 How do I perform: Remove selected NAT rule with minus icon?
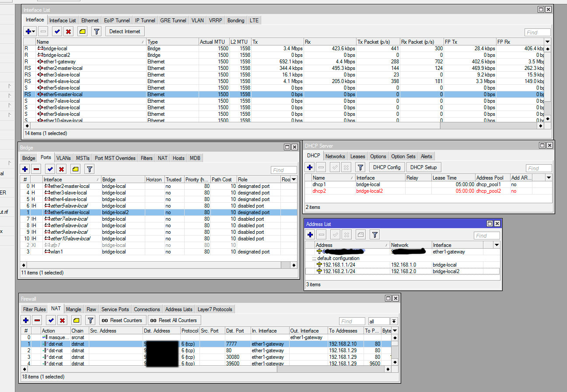pos(37,320)
